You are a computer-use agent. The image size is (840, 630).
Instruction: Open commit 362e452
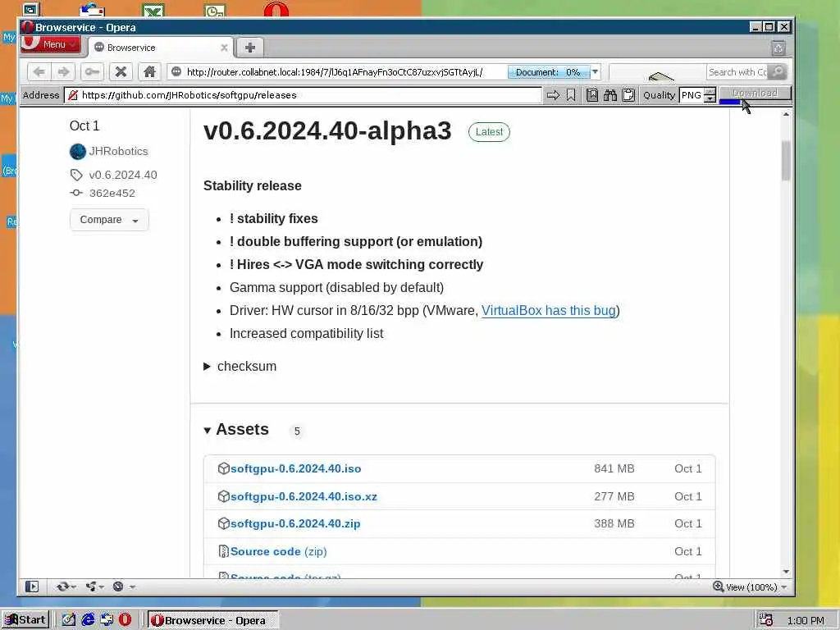click(112, 194)
